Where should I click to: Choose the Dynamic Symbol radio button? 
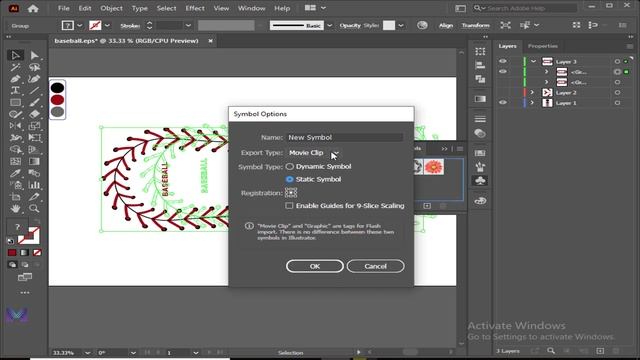pyautogui.click(x=289, y=167)
